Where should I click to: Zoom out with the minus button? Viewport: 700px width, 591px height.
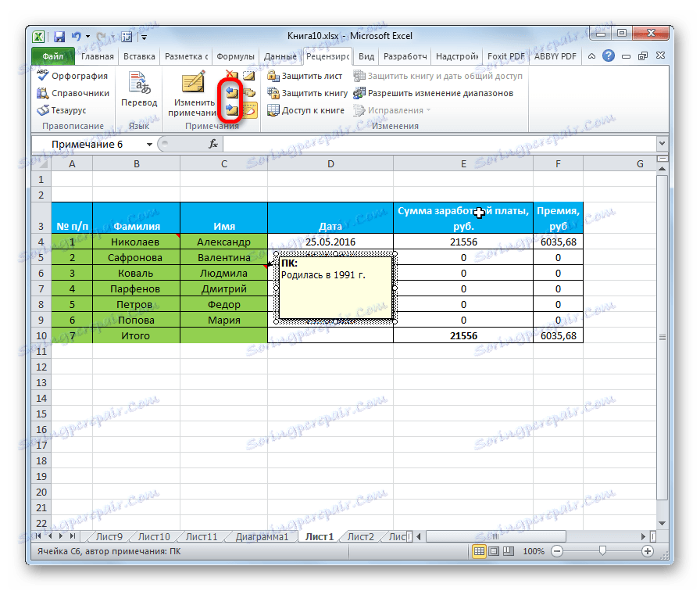pyautogui.click(x=557, y=551)
